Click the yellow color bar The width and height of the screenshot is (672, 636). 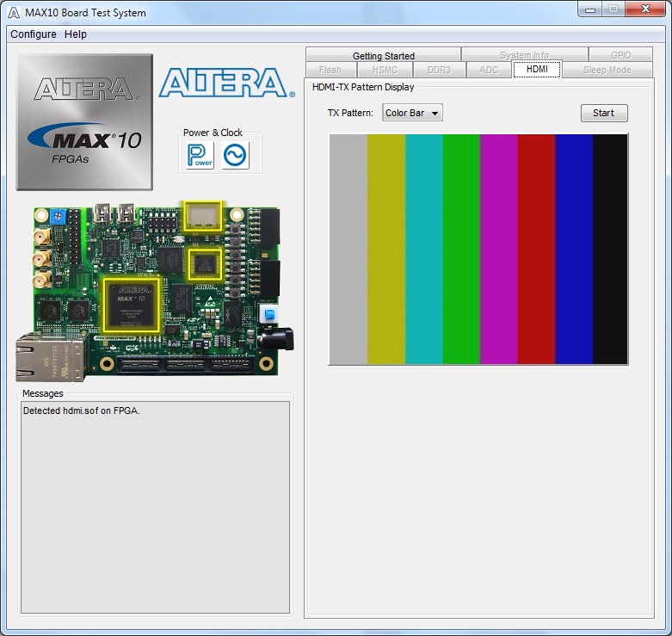[386, 249]
